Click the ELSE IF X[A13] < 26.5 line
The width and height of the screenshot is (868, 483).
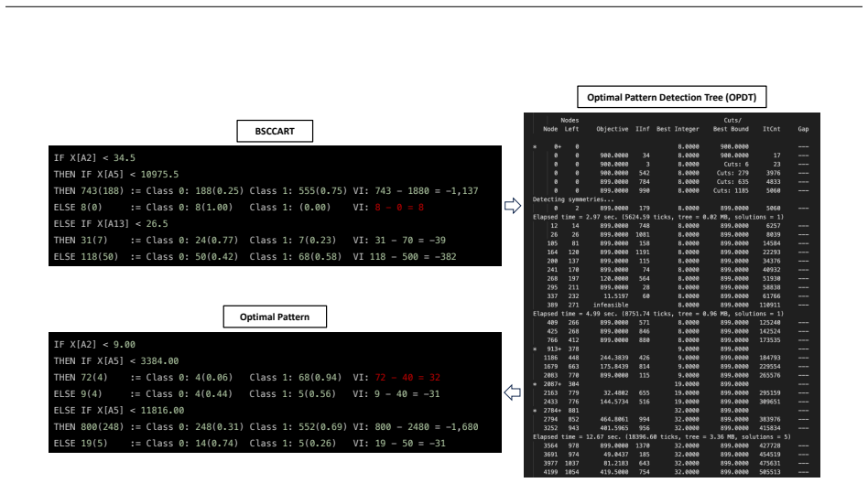111,224
